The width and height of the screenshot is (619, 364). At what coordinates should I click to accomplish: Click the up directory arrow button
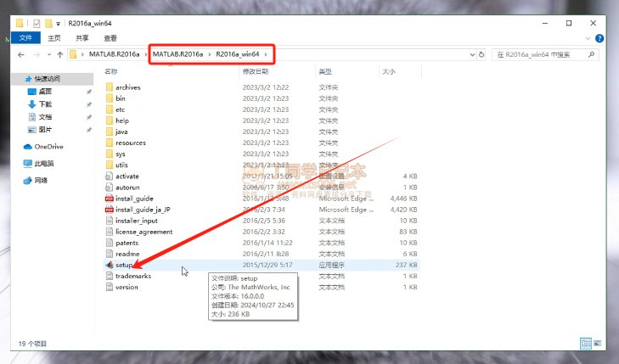(x=59, y=55)
